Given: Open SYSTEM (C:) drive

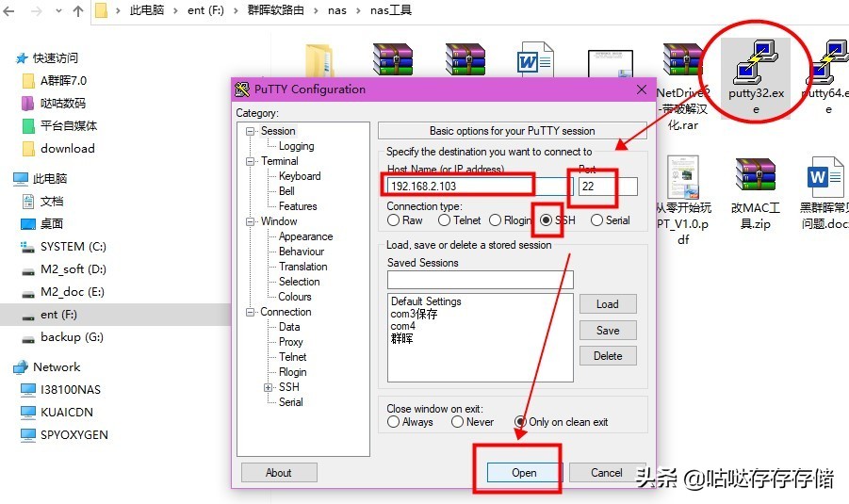Looking at the screenshot, I should [x=73, y=246].
